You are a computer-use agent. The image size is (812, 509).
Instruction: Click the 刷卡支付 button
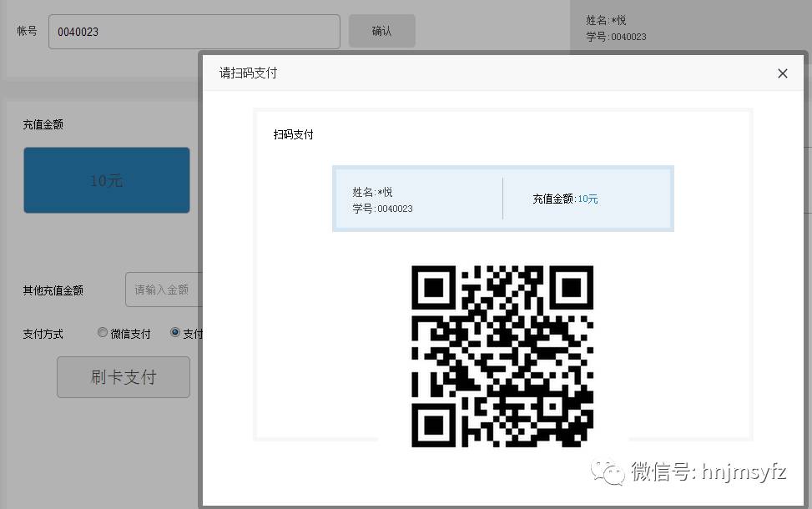pyautogui.click(x=124, y=377)
